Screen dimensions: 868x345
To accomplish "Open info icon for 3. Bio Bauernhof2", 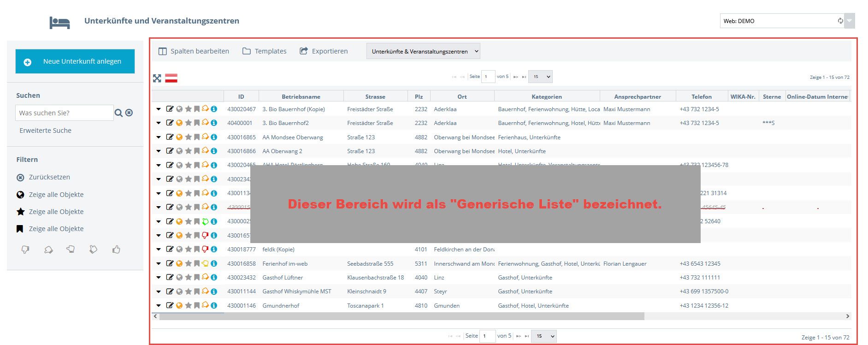I will (x=214, y=123).
